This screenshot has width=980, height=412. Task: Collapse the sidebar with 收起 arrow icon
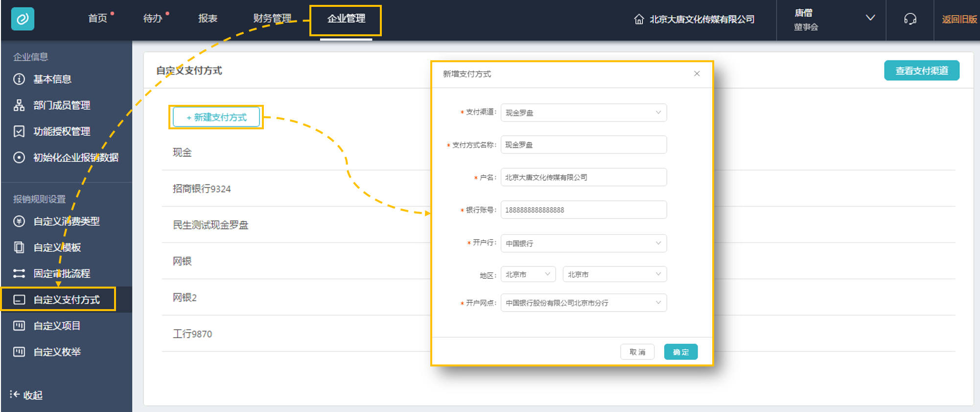pos(15,394)
